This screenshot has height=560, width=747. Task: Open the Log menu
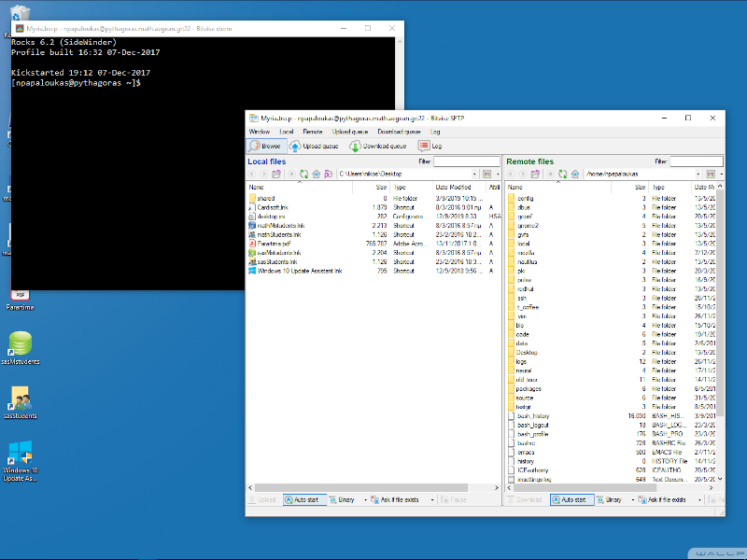tap(435, 132)
